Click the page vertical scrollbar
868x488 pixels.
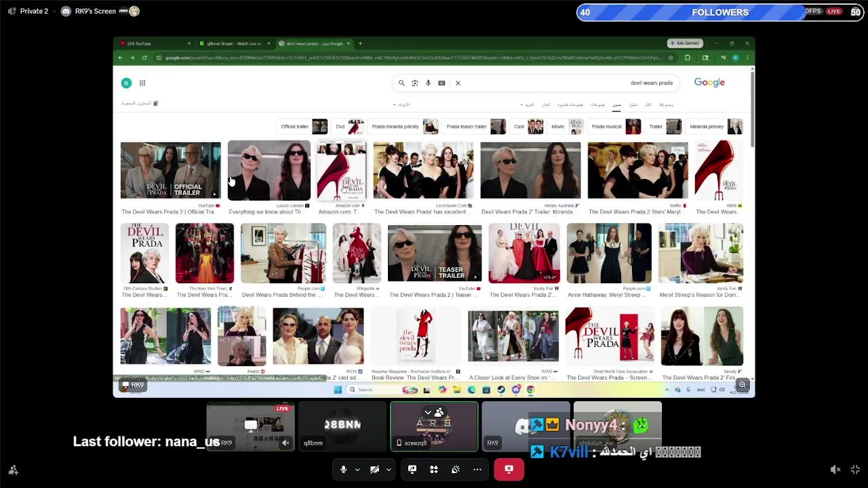pyautogui.click(x=752, y=108)
